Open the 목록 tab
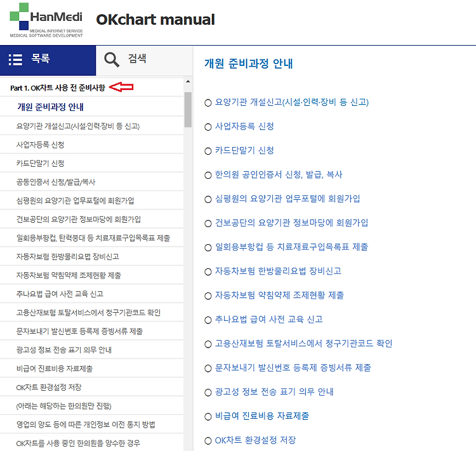The width and height of the screenshot is (476, 451). click(48, 60)
